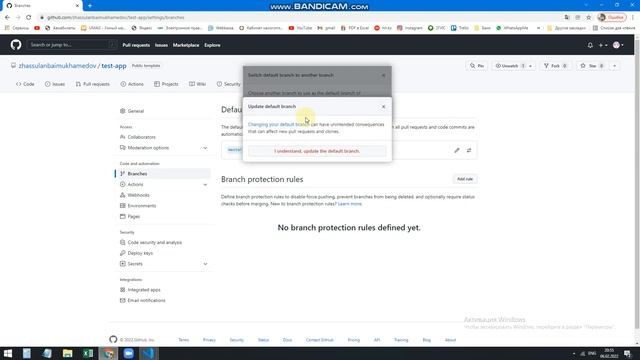Click the page vertical scrollbar
Image resolution: width=640 pixels, height=360 pixels.
click(x=637, y=184)
